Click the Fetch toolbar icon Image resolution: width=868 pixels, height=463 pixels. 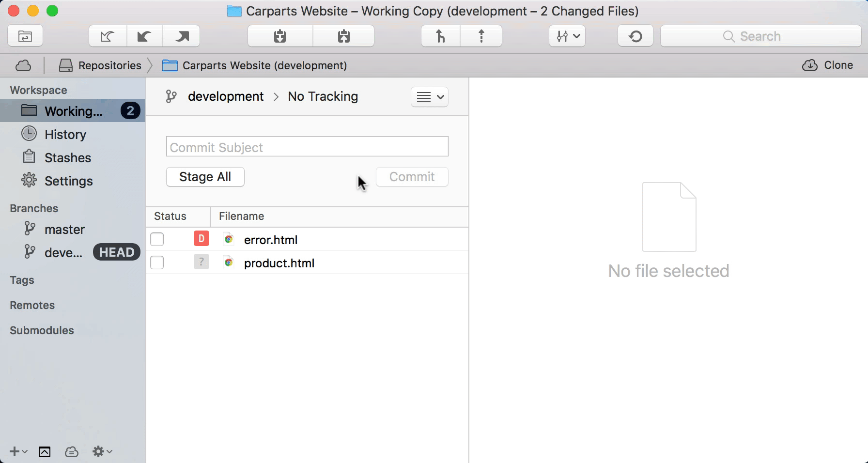pos(108,36)
